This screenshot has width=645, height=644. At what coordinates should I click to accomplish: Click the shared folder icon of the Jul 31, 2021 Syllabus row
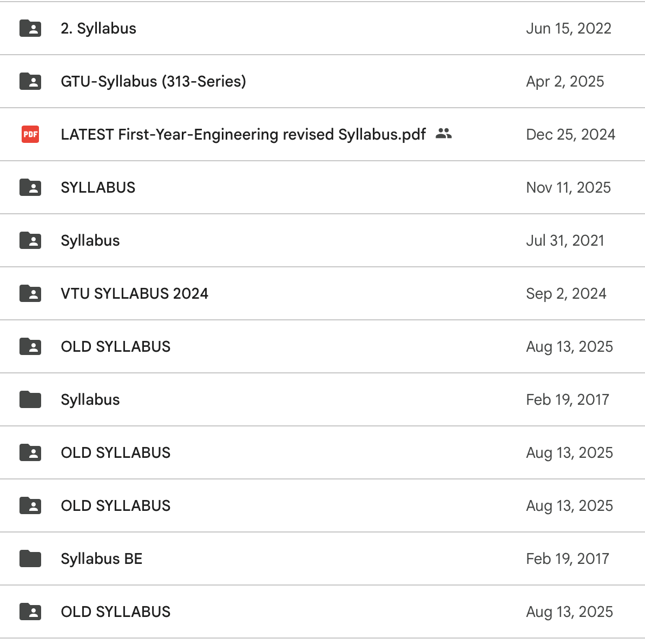coord(30,240)
